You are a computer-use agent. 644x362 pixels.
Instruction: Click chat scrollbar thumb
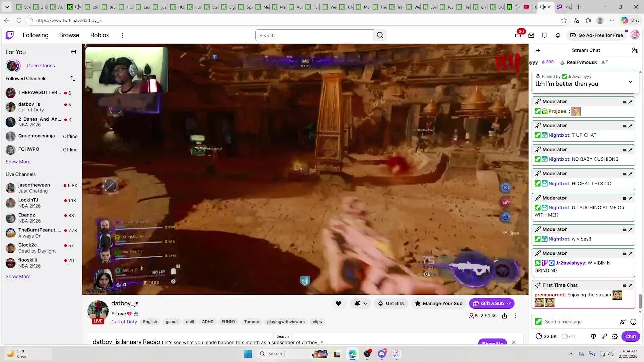[640, 301]
